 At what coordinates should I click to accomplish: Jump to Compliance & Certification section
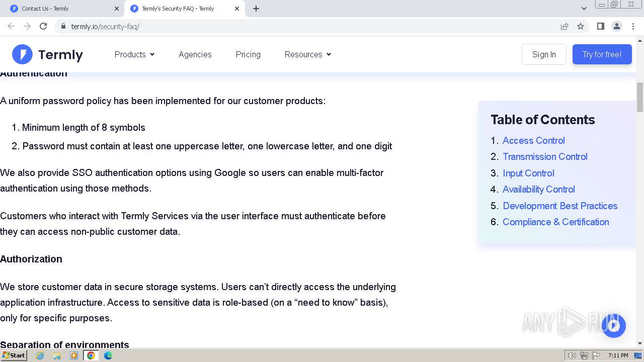pos(555,222)
